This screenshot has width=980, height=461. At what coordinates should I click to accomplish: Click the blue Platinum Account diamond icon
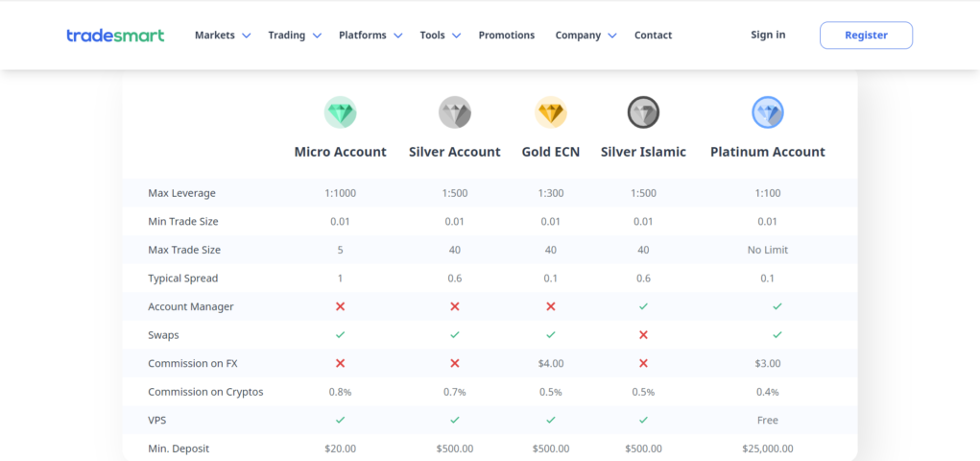click(768, 112)
